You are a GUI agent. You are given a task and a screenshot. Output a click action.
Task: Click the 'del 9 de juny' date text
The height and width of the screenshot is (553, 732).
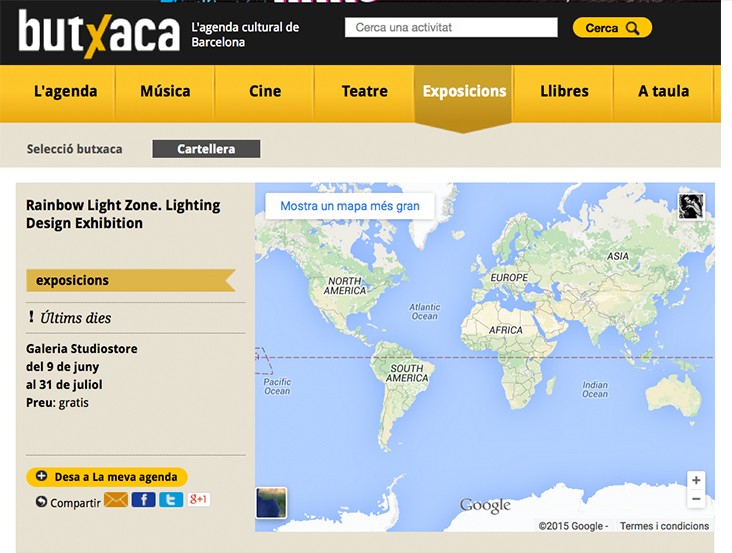click(63, 367)
